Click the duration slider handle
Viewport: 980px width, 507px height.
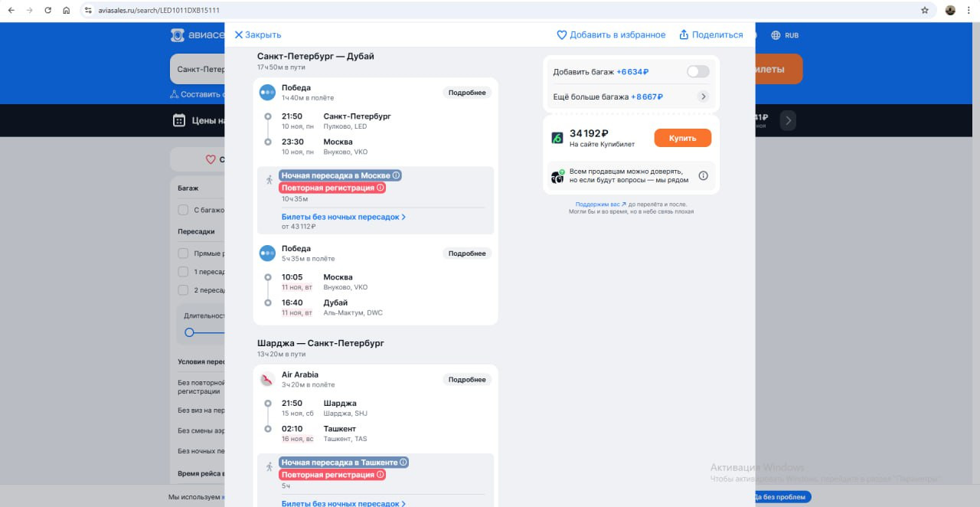click(x=189, y=332)
